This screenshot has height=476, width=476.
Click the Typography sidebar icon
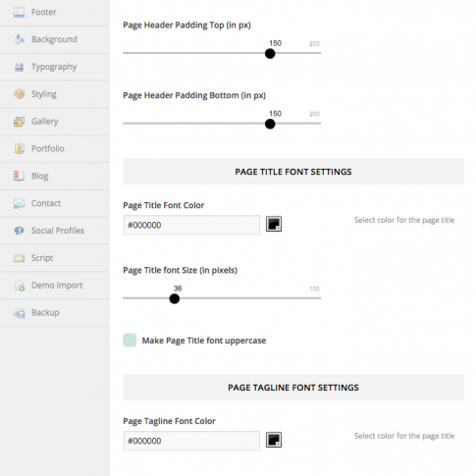click(x=19, y=67)
